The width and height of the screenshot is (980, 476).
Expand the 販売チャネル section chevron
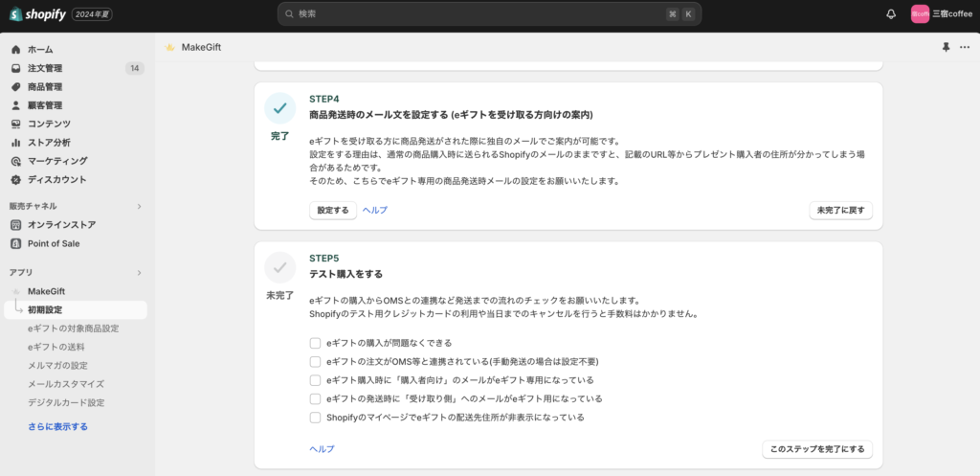coord(140,207)
